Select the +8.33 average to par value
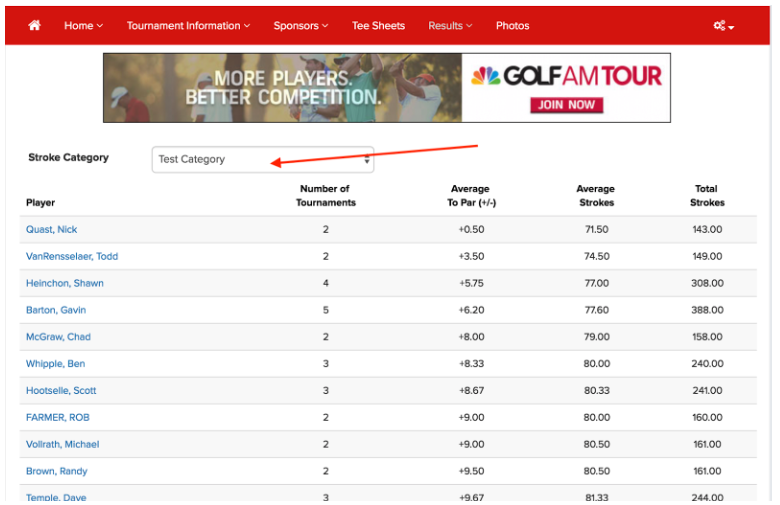Image resolution: width=780 pixels, height=505 pixels. pyautogui.click(x=471, y=364)
